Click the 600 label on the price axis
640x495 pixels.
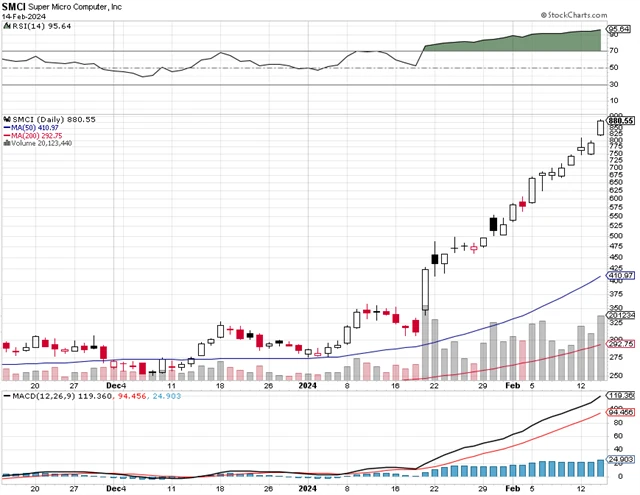click(x=616, y=199)
